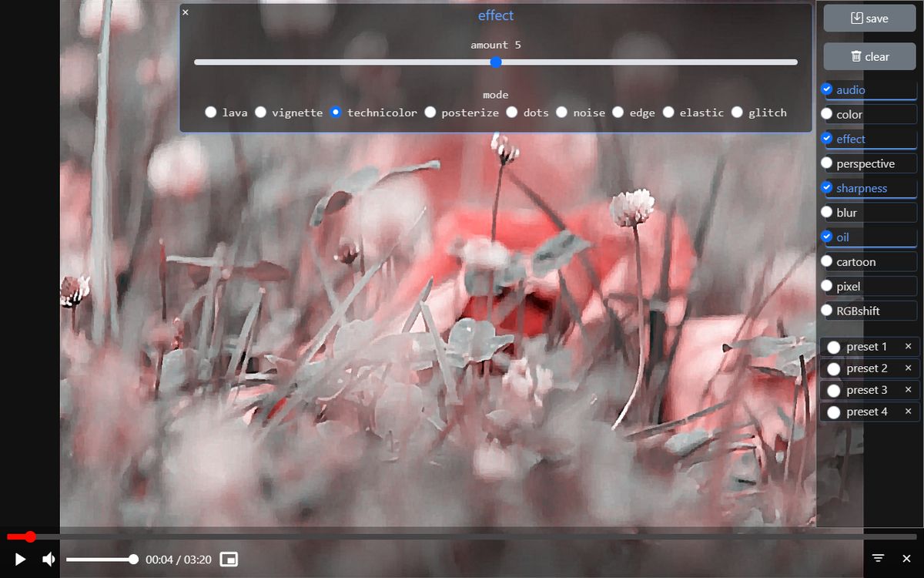Turn off the oil effect
924x578 pixels.
pyautogui.click(x=827, y=237)
